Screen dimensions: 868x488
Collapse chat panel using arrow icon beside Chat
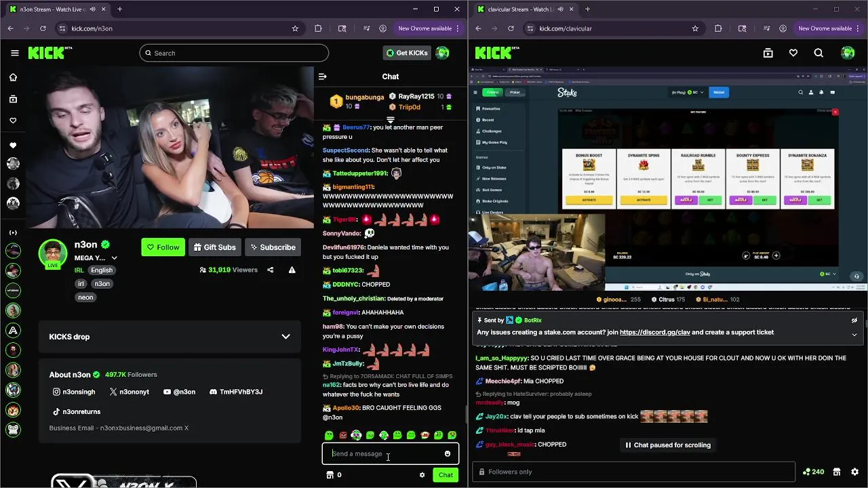tap(323, 77)
